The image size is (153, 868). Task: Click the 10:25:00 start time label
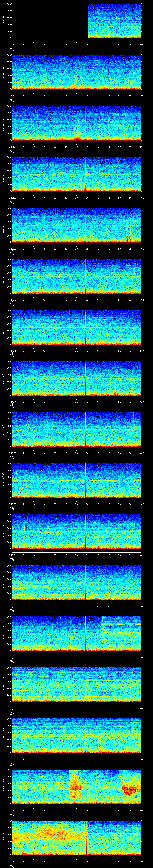pyautogui.click(x=12, y=861)
